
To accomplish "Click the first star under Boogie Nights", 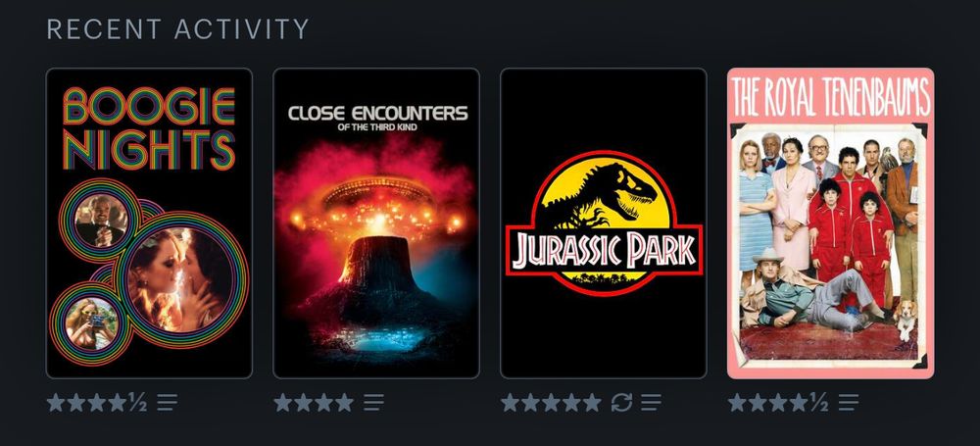I will [x=56, y=402].
